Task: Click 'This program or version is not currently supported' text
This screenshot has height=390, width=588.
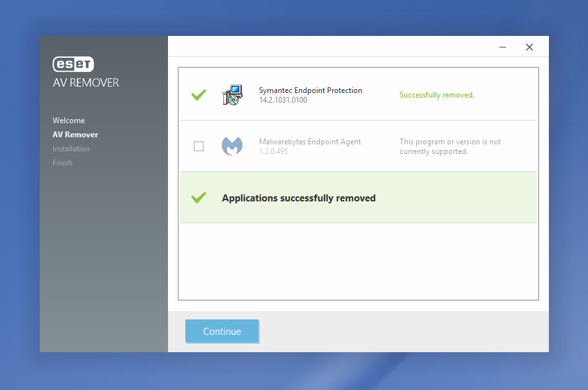Action: pos(450,147)
